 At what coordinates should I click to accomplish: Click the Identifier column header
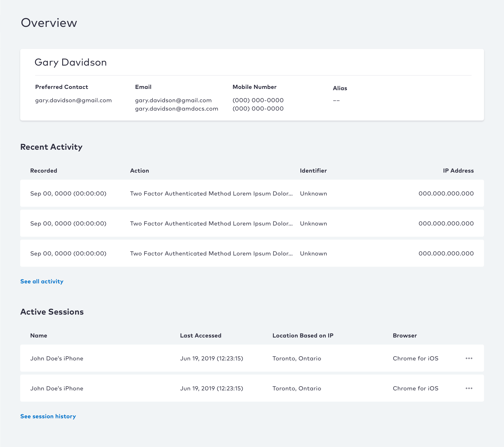tap(313, 171)
